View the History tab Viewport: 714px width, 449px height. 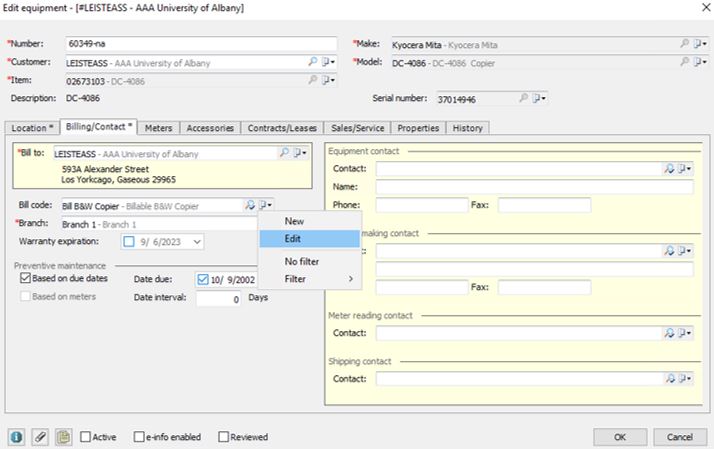[x=467, y=128]
